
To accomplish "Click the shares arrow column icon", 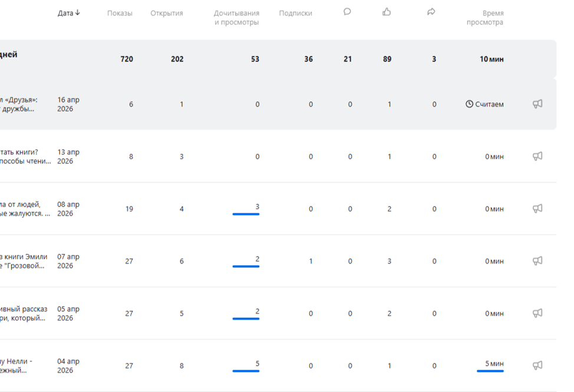I will click(431, 12).
